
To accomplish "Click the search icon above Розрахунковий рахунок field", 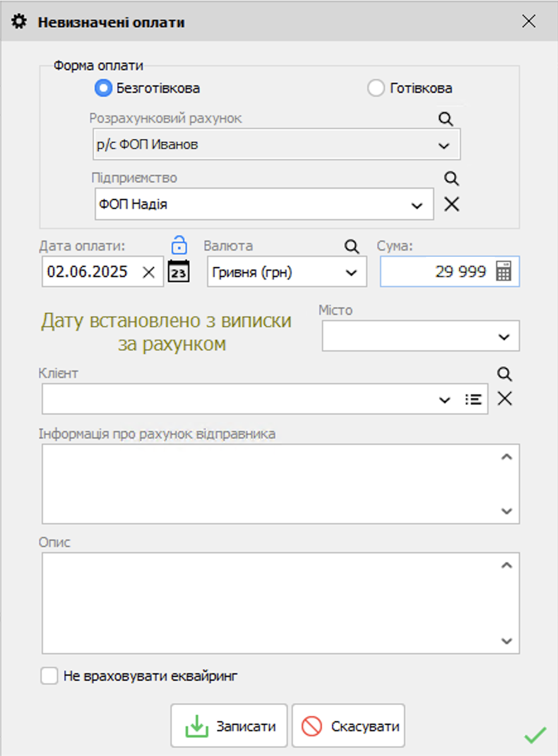I will pyautogui.click(x=446, y=119).
